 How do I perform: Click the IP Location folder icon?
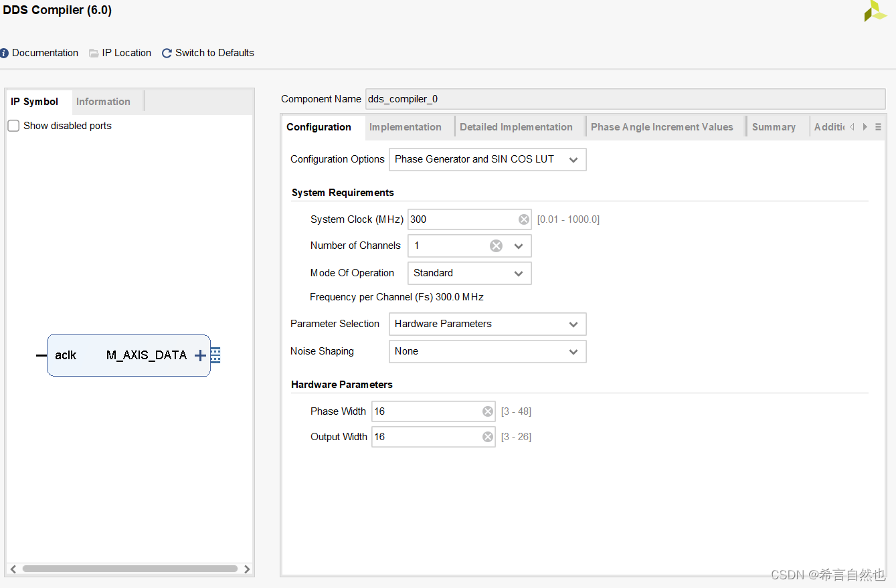[94, 53]
